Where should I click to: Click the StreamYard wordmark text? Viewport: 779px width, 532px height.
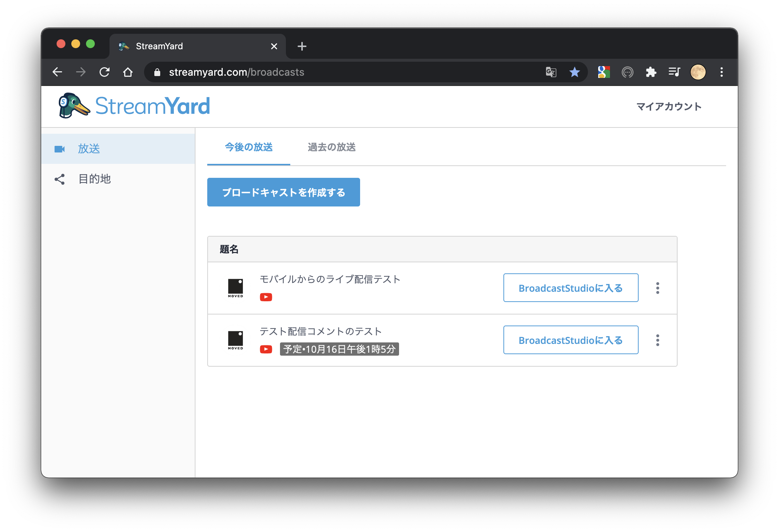click(152, 107)
